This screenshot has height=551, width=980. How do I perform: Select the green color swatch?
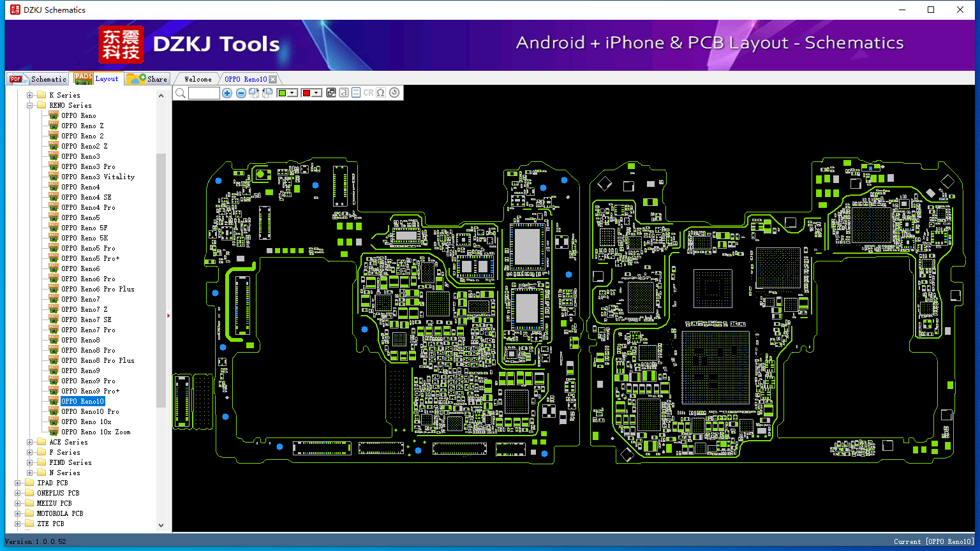pos(283,93)
